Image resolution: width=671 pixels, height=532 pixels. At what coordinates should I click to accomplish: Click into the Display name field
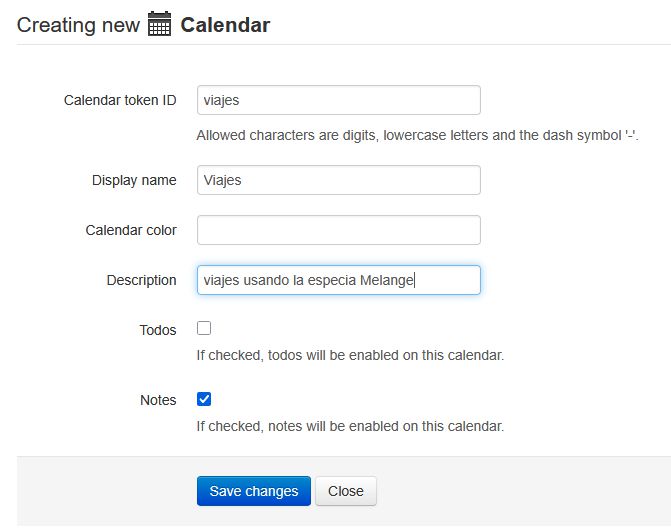[338, 180]
